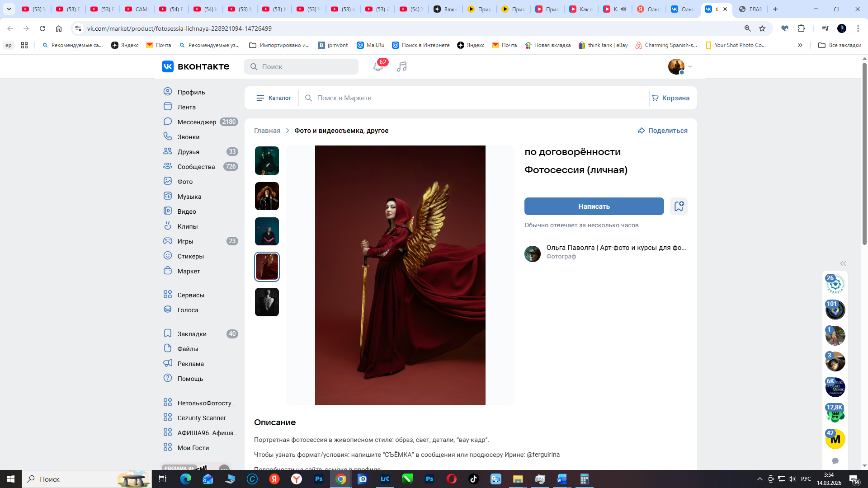Open Закладки in the left sidebar
The width and height of the screenshot is (868, 488).
(x=192, y=334)
